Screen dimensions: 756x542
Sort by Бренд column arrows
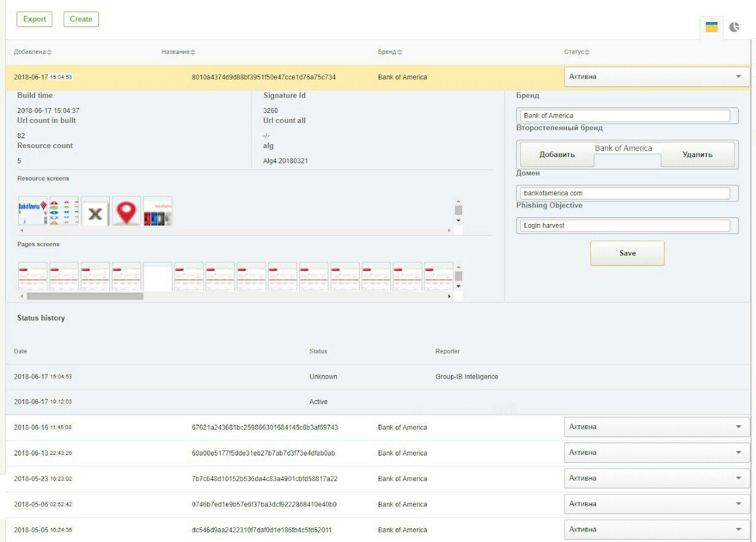[x=399, y=52]
